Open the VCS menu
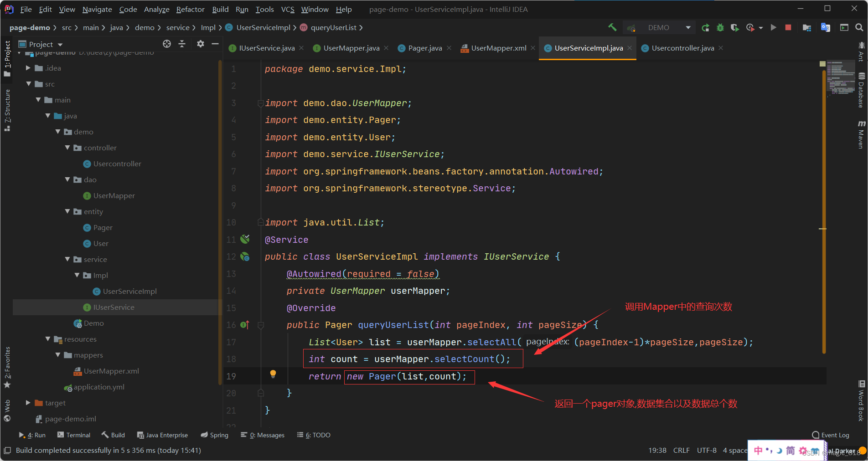Viewport: 868px width, 461px height. [288, 9]
